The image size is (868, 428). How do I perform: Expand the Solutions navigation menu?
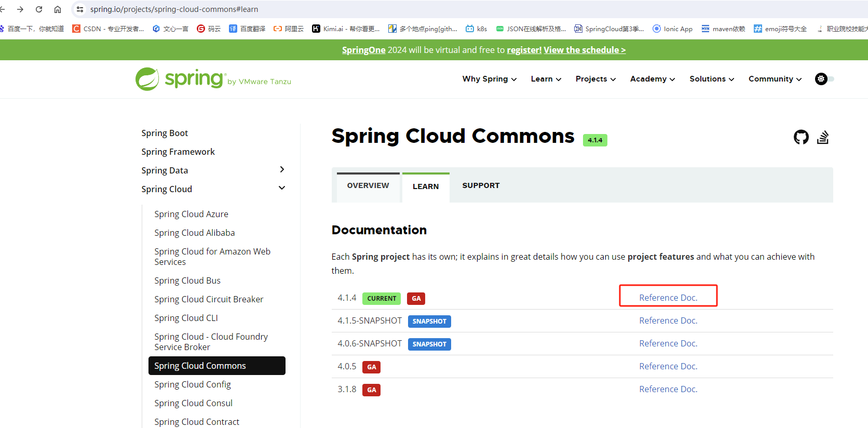[x=712, y=79]
